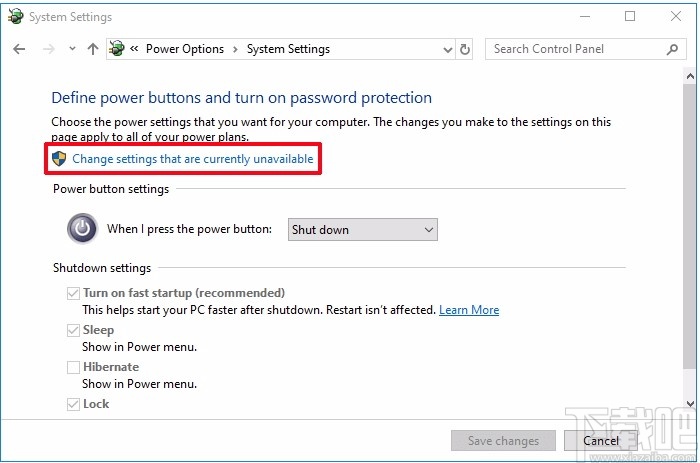The image size is (700, 463).
Task: Open the recent locations chevron
Action: (x=72, y=49)
